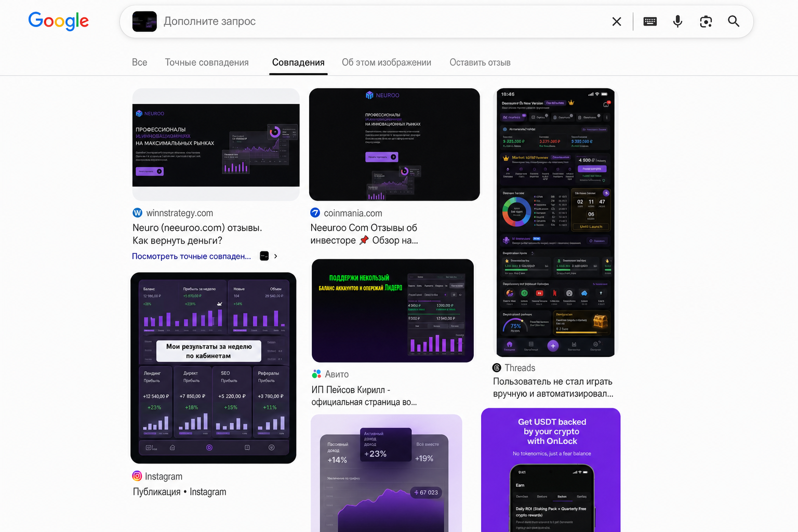The image size is (798, 532).
Task: Open the OnLock USDT purple ad image
Action: 551,470
